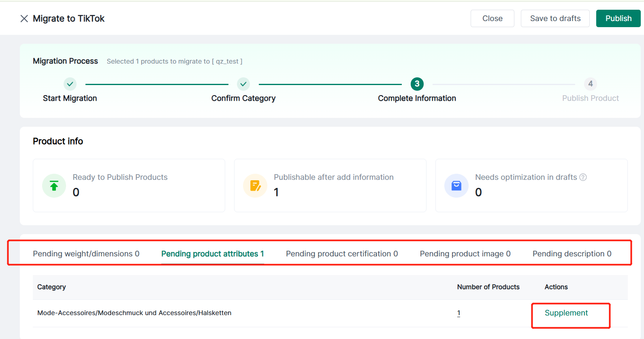The width and height of the screenshot is (644, 339).
Task: Click the Save to drafts button
Action: coord(555,19)
